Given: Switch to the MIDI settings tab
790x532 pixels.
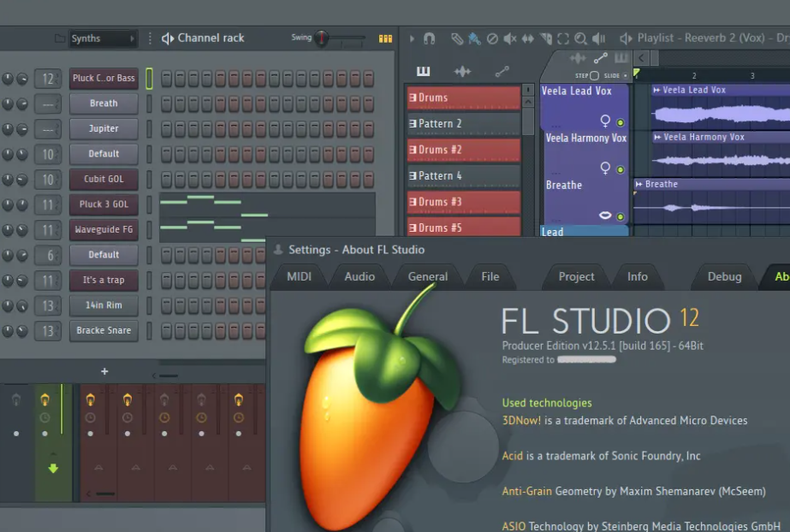Looking at the screenshot, I should (300, 277).
